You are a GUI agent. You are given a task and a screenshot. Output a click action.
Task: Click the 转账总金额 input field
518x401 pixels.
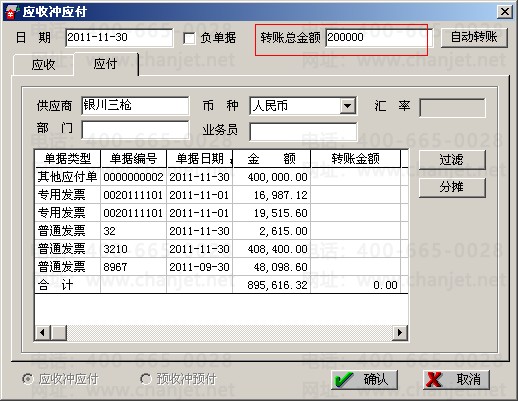[x=379, y=37]
